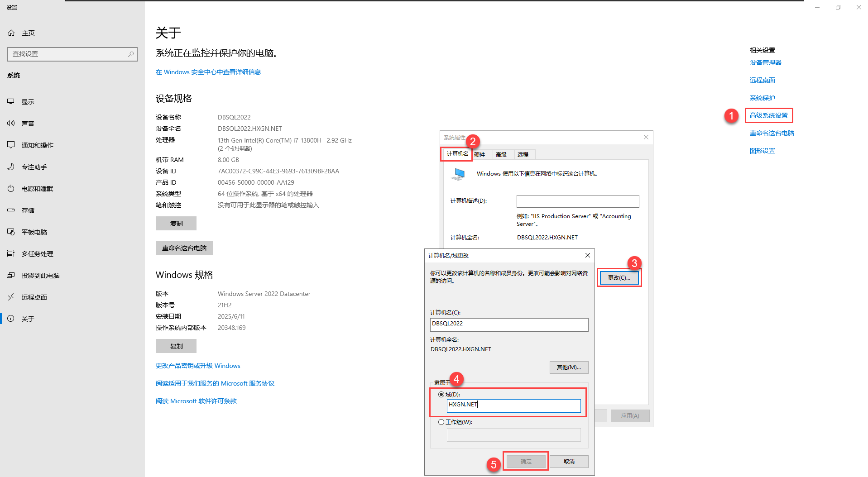Open Notifications and actions icon

(x=11, y=145)
